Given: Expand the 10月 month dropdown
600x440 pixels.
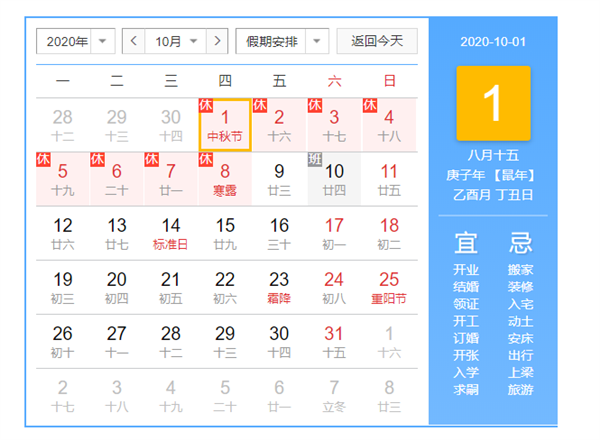Looking at the screenshot, I should coord(176,41).
